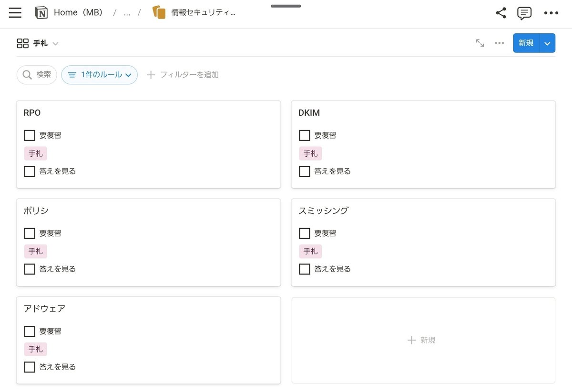Image resolution: width=572 pixels, height=392 pixels.
Task: Check 答えを見る on the RPO card
Action: point(30,171)
